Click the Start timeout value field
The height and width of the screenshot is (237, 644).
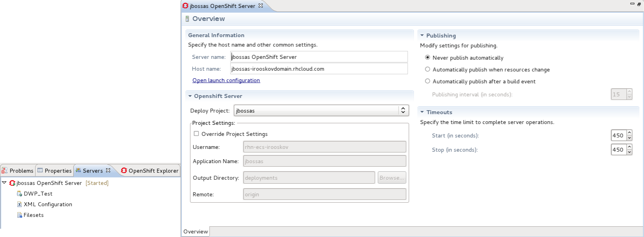619,135
